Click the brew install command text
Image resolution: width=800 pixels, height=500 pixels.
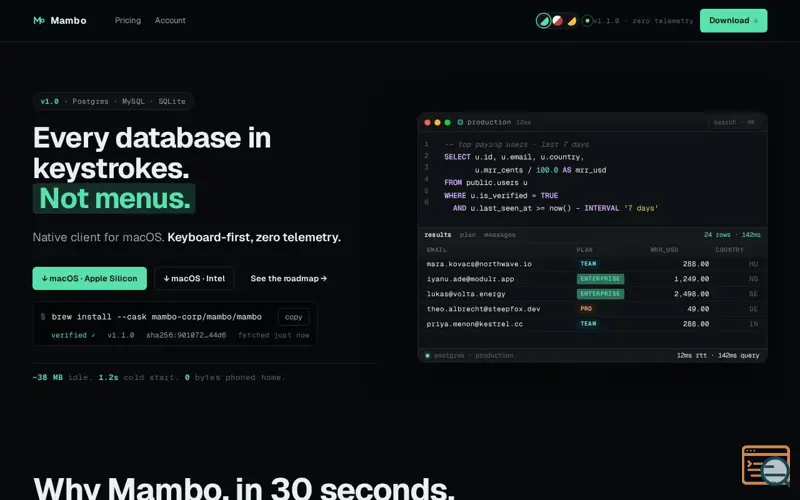[x=157, y=317]
